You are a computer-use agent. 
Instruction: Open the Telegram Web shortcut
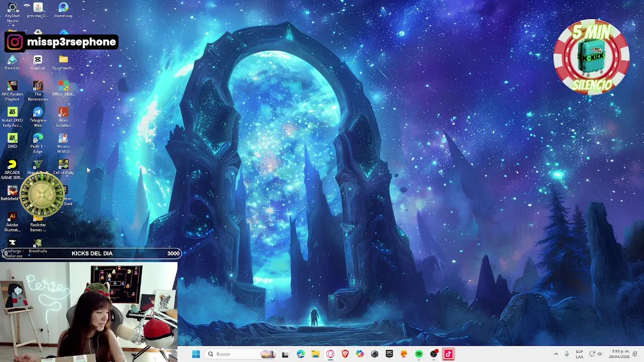38,117
